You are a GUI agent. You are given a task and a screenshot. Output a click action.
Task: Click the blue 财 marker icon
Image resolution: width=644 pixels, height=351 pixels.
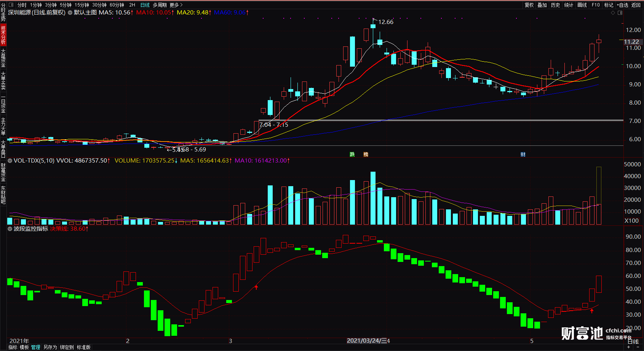click(x=523, y=154)
